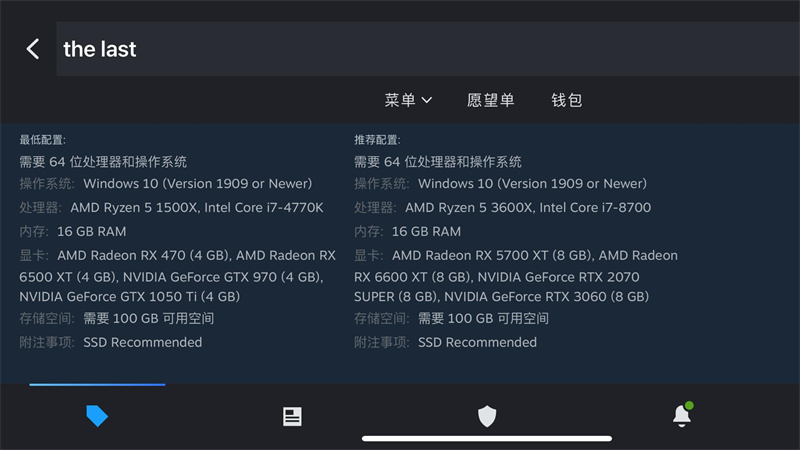
Task: Select the 推荐配置 heading text
Action: point(377,140)
